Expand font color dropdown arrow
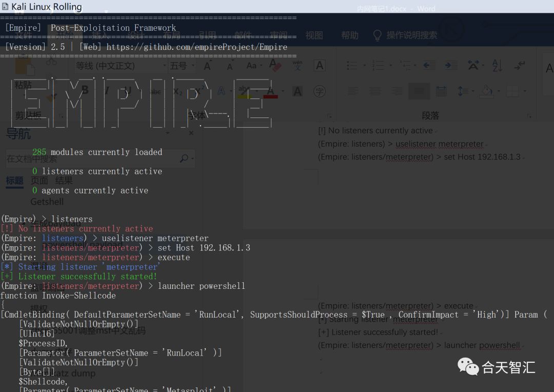554x392 pixels. (x=283, y=91)
